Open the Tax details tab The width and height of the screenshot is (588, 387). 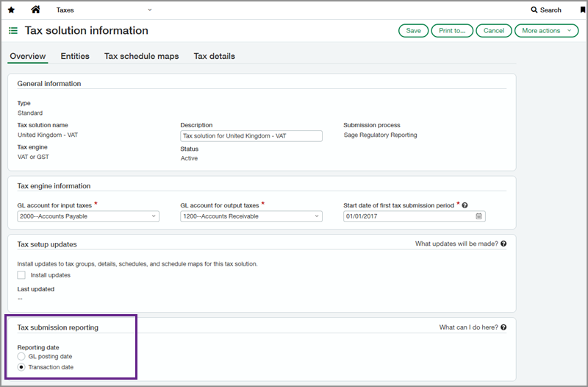pos(214,57)
